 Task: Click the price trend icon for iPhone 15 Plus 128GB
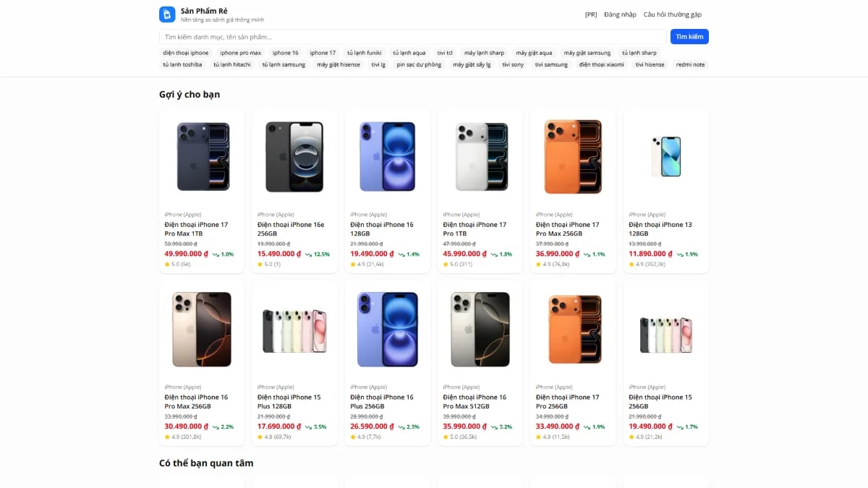(x=309, y=427)
